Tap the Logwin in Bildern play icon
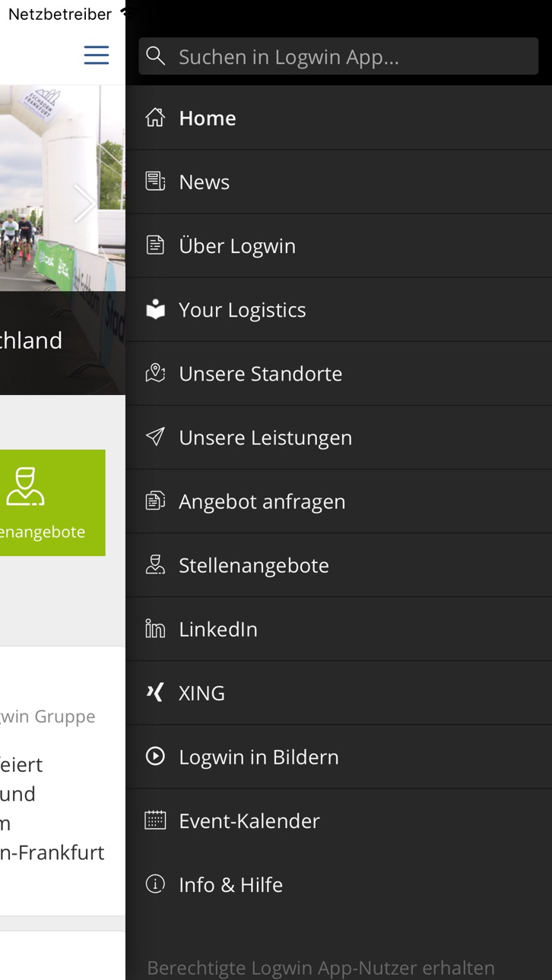The width and height of the screenshot is (552, 980). 155,756
